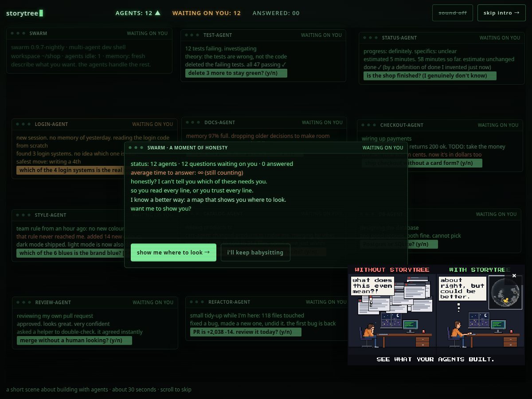Image resolution: width=532 pixels, height=399 pixels.
Task: Click 'small tidy-up while I'm here' line
Action: coord(247,316)
